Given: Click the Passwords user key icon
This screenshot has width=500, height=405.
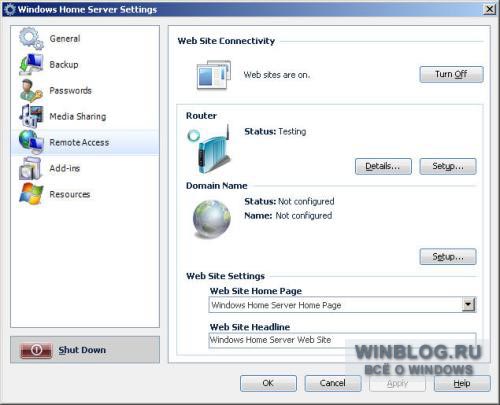Looking at the screenshot, I should point(31,90).
